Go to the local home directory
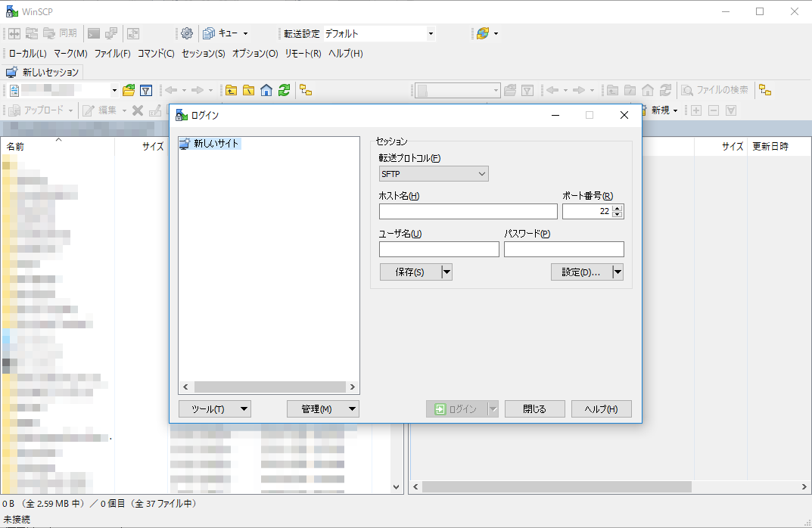 tap(266, 91)
